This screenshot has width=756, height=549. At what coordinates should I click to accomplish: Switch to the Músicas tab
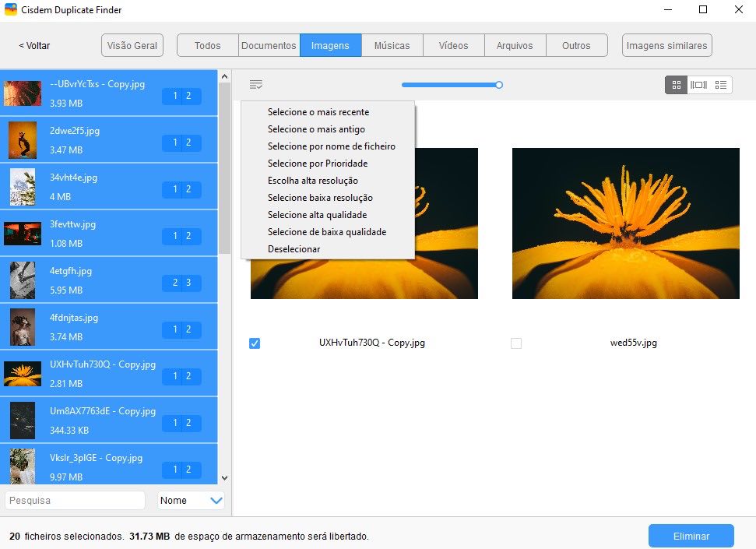coord(392,45)
